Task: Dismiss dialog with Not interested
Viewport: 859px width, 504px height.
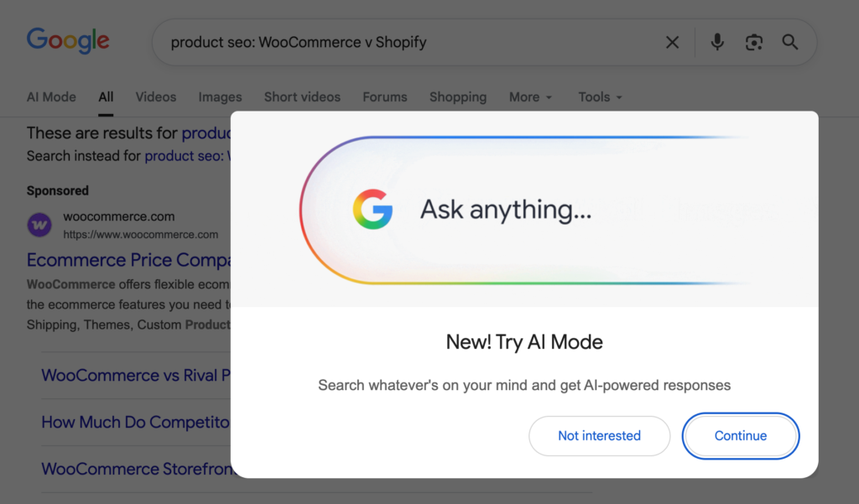Action: click(599, 436)
